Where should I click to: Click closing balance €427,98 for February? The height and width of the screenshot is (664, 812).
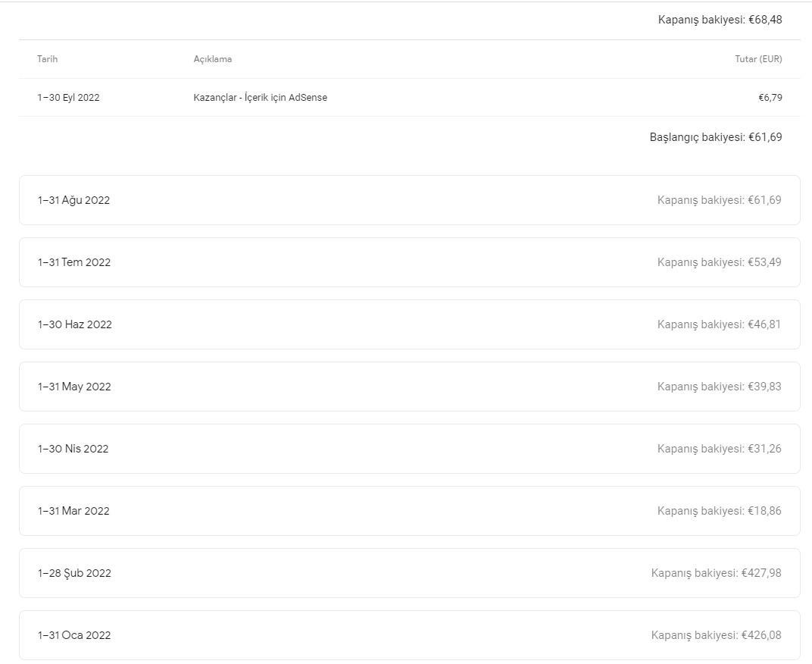pyautogui.click(x=717, y=573)
